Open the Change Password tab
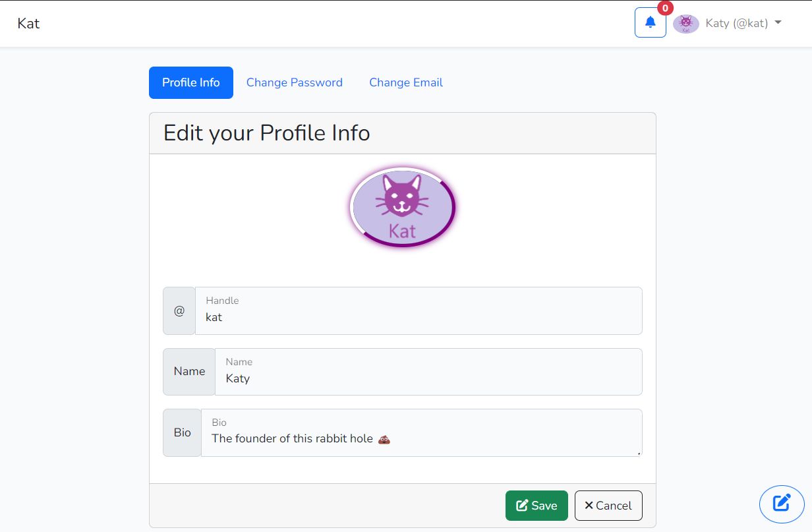 click(x=295, y=82)
